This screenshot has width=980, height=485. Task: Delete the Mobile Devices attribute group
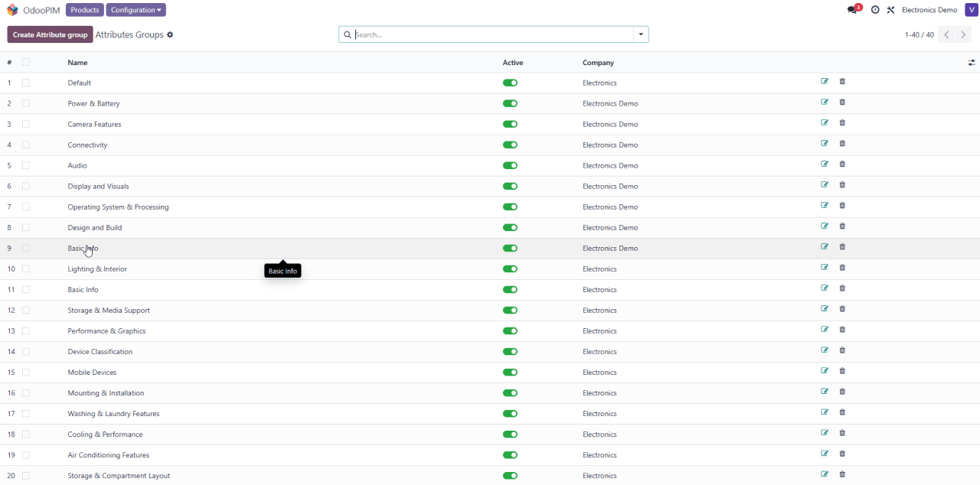pos(842,370)
